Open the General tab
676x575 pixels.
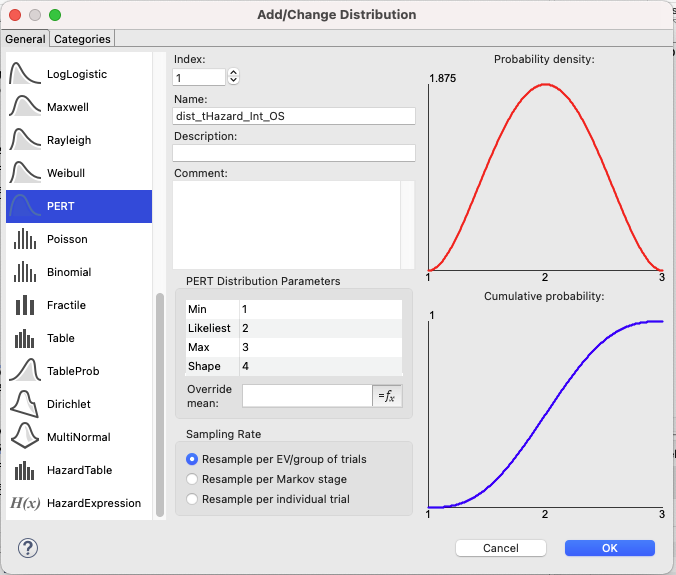pos(25,39)
